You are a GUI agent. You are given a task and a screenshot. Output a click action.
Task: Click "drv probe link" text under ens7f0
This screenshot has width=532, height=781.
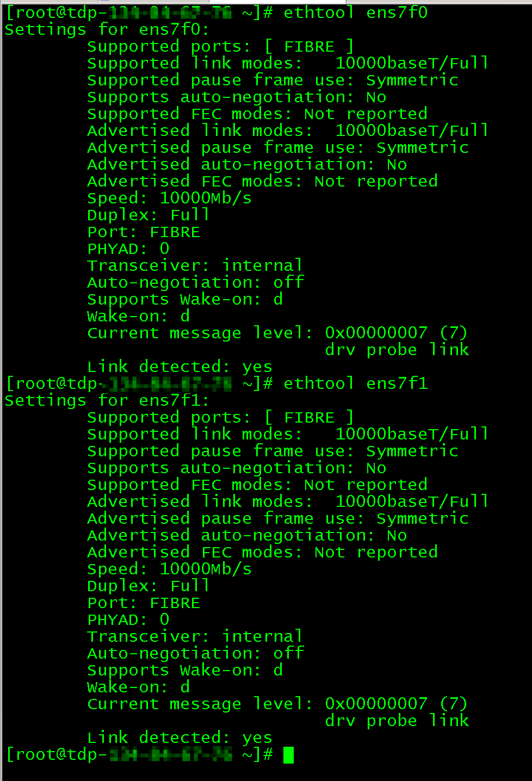click(x=397, y=350)
